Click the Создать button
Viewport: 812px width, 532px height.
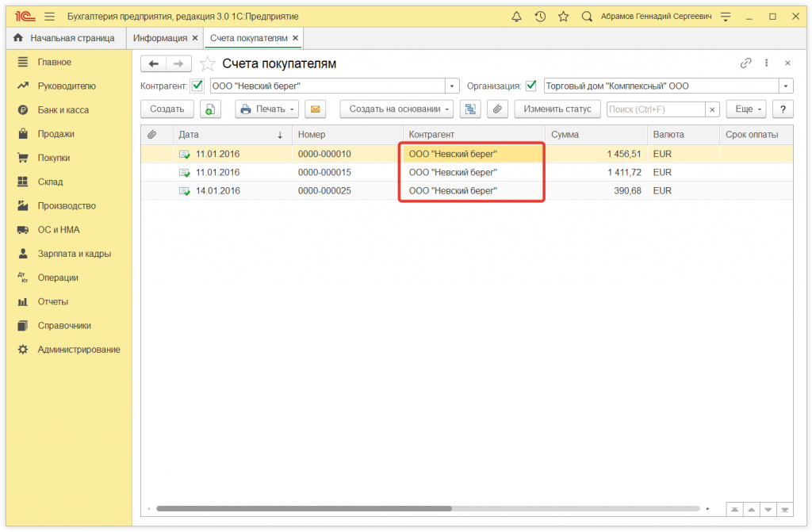tap(167, 109)
